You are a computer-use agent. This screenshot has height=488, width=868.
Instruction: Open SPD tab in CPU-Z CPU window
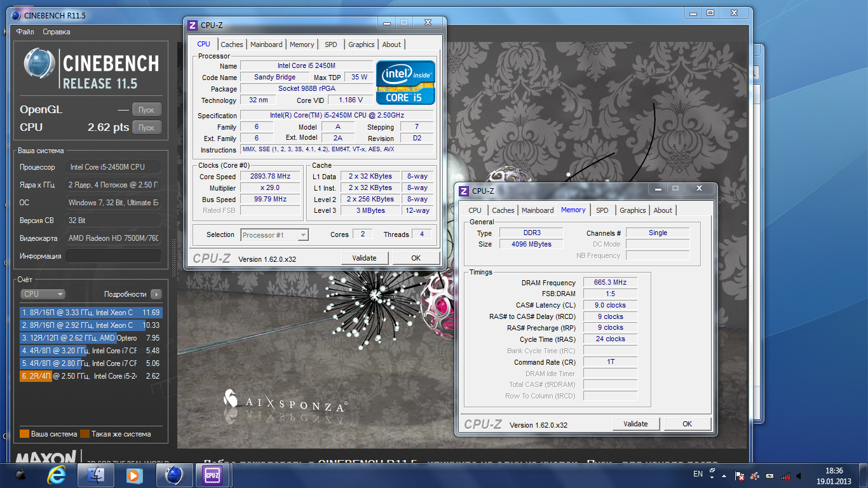click(331, 44)
